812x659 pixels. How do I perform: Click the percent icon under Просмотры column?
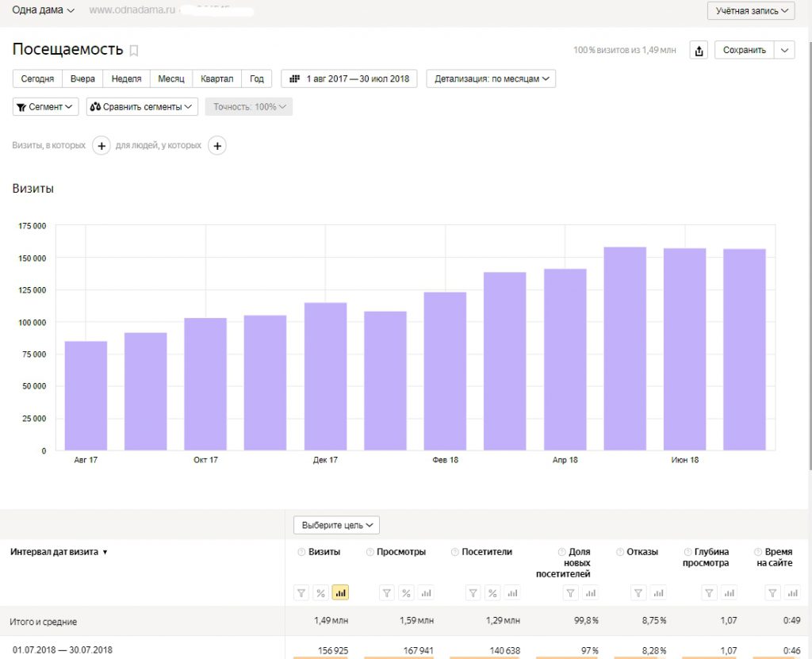407,592
